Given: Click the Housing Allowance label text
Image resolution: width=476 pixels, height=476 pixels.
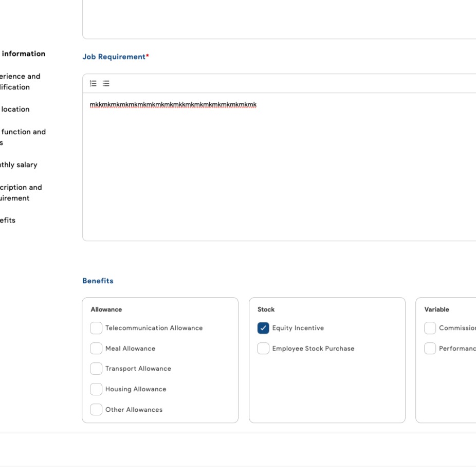Looking at the screenshot, I should tap(136, 389).
